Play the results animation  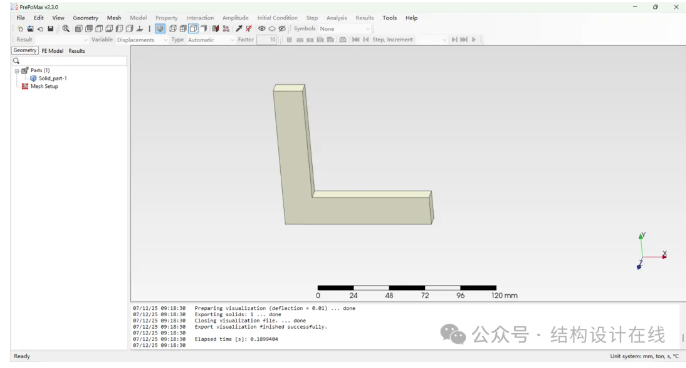point(474,40)
